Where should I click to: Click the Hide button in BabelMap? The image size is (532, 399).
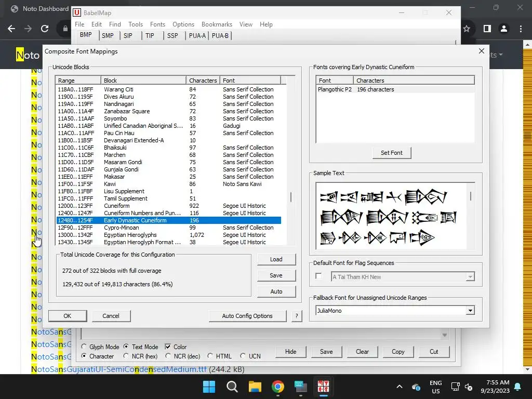click(291, 352)
